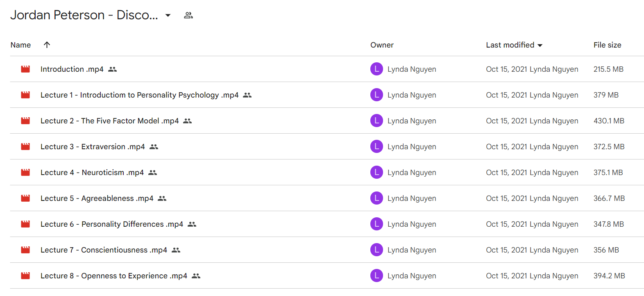Click the 215.5 MB file size
Screen dimensions: 644x296
pyautogui.click(x=608, y=69)
